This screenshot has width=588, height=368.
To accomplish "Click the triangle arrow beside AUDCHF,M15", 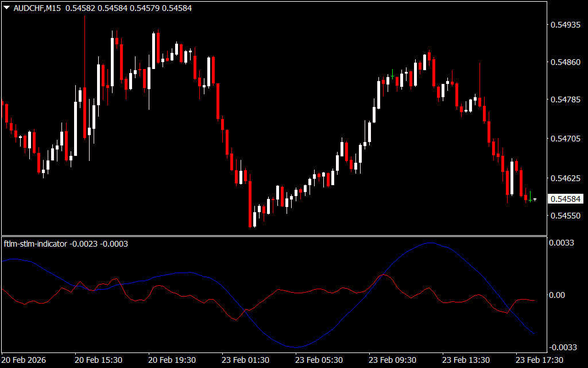I will (6, 8).
